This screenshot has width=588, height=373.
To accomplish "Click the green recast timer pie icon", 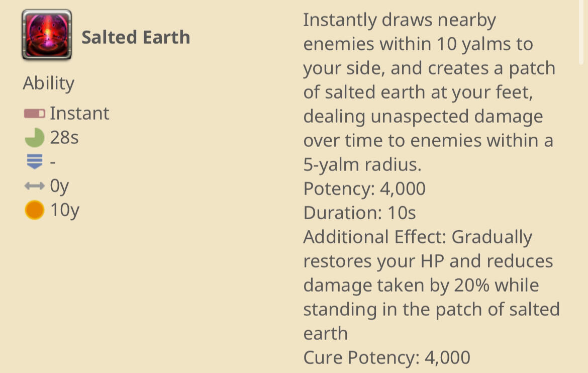I will tap(34, 138).
